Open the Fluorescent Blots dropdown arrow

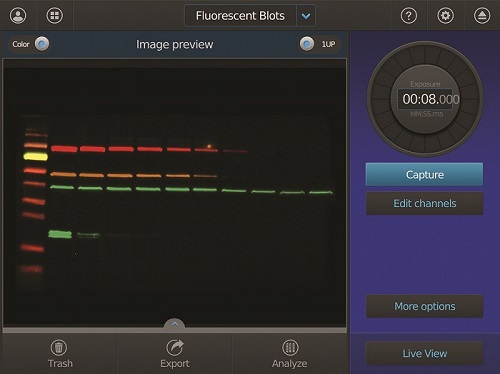click(306, 16)
